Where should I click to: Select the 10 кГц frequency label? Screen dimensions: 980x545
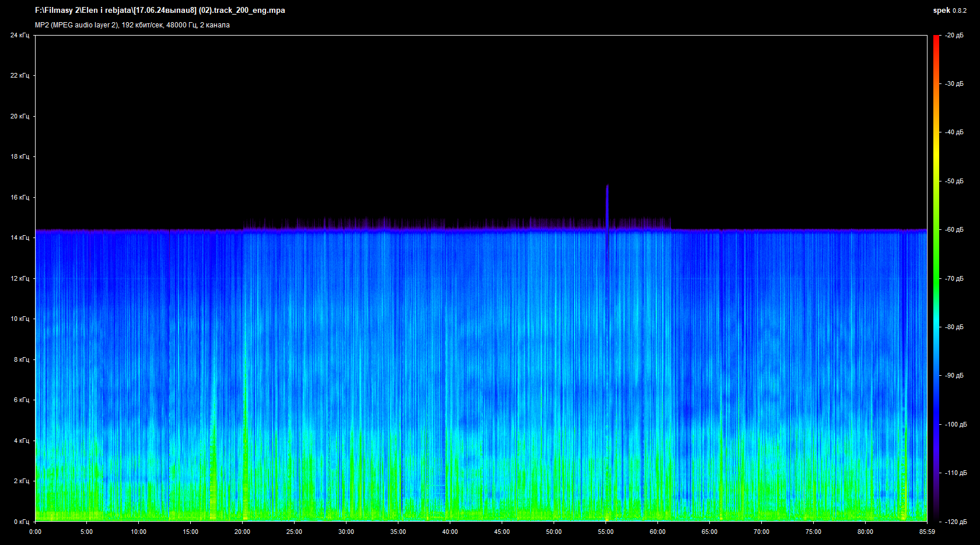tap(20, 319)
